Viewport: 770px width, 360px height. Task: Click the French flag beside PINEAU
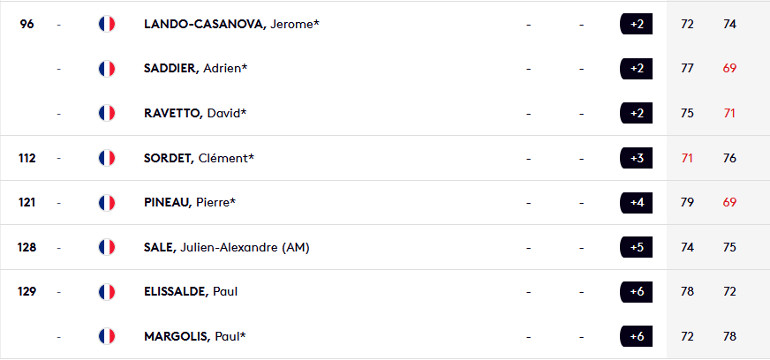107,203
